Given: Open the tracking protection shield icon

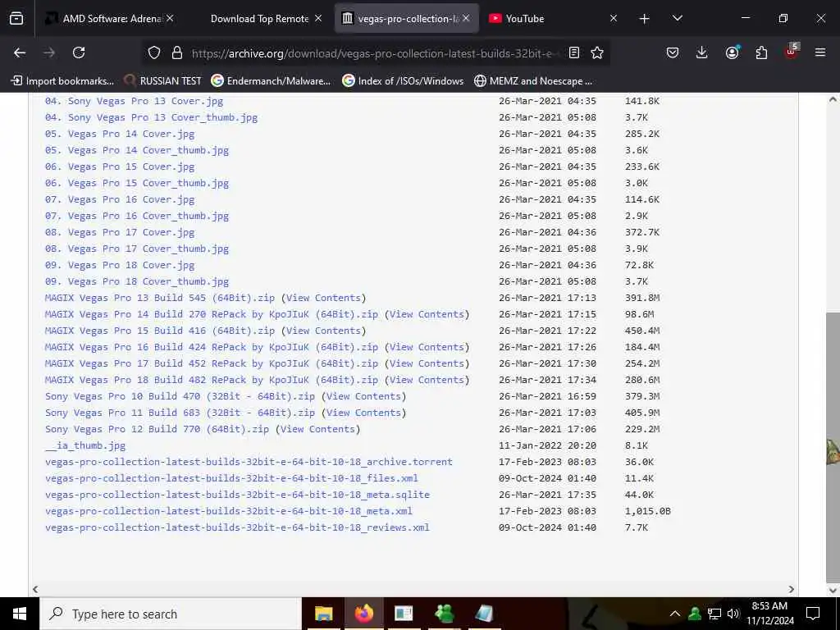Looking at the screenshot, I should 154,52.
